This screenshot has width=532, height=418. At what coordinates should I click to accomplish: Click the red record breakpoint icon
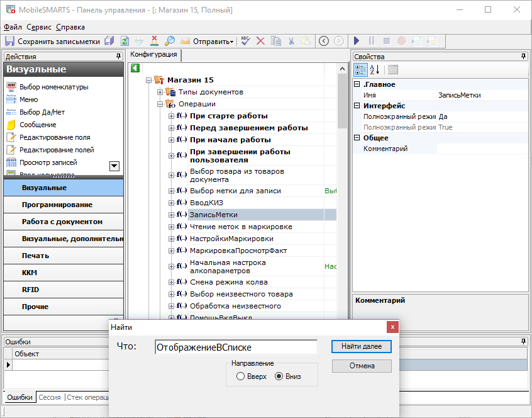402,41
